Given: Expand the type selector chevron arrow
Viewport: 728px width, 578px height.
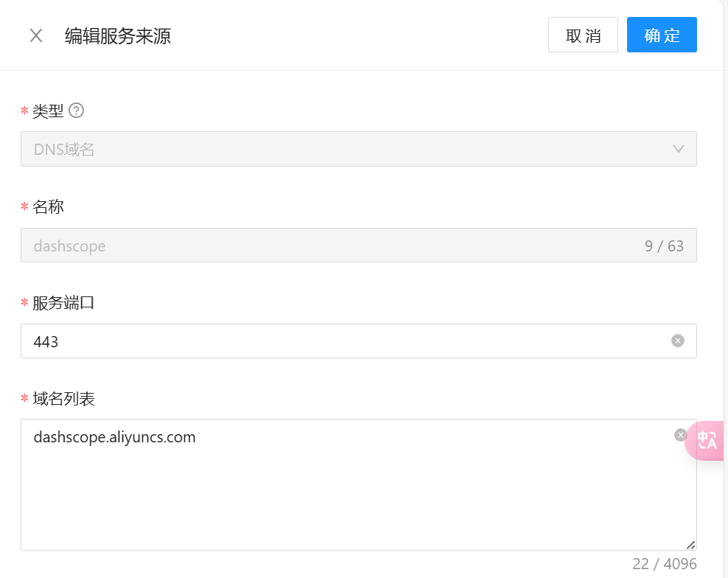Looking at the screenshot, I should tap(679, 149).
